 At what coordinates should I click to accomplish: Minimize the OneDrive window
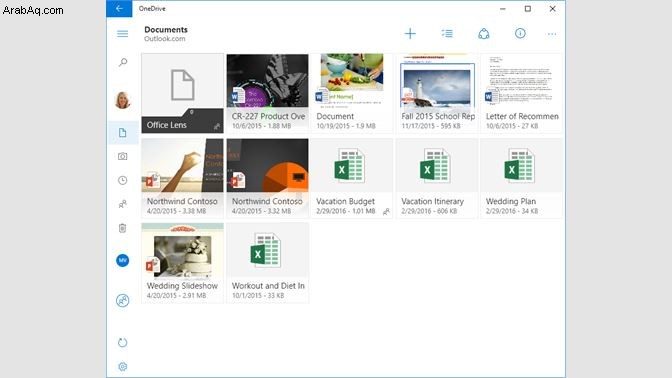[x=503, y=9]
